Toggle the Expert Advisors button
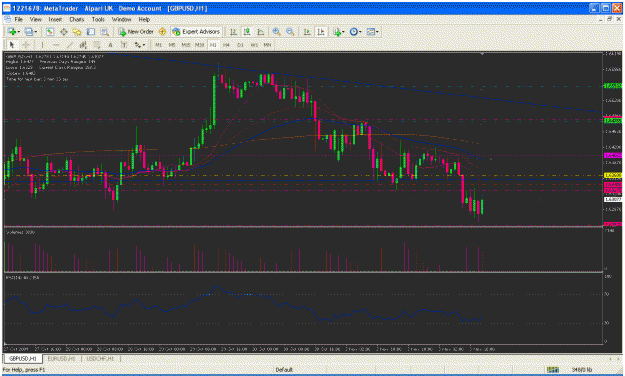 (x=196, y=31)
